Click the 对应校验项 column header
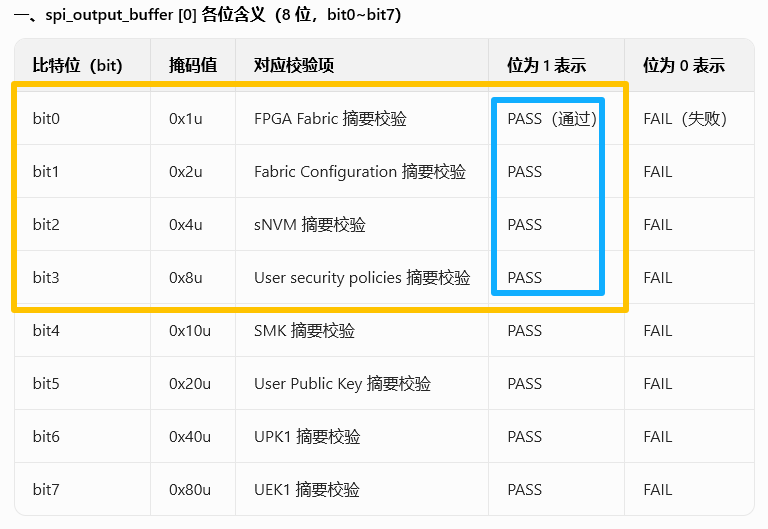This screenshot has width=768, height=529. pos(294,65)
